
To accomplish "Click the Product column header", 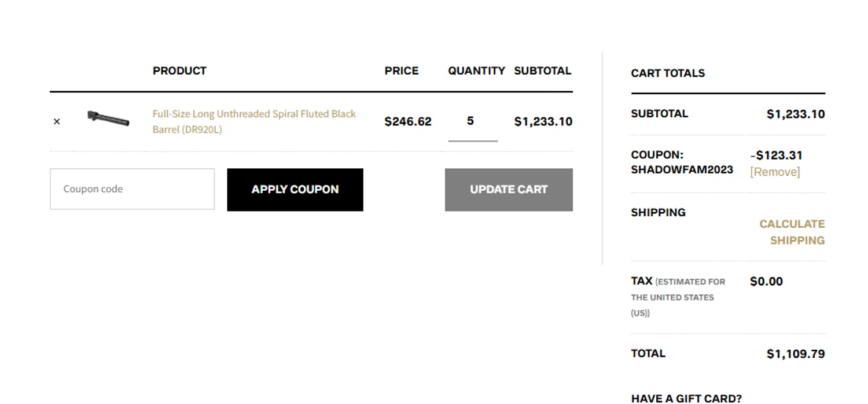I will pos(179,71).
